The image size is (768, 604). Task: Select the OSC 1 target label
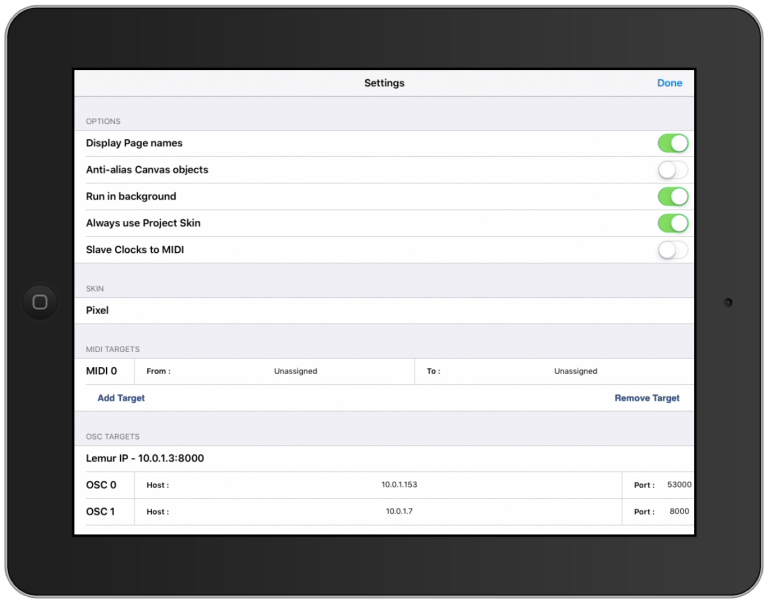click(101, 512)
